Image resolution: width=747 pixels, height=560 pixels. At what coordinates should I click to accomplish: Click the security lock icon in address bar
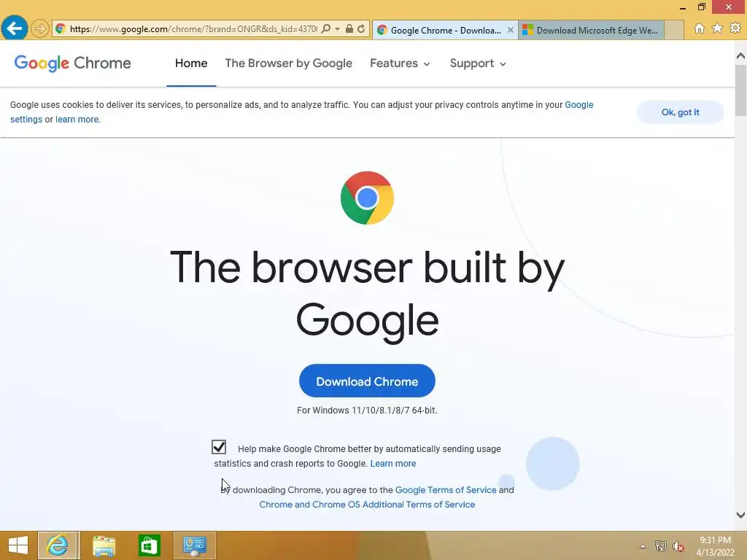[349, 29]
